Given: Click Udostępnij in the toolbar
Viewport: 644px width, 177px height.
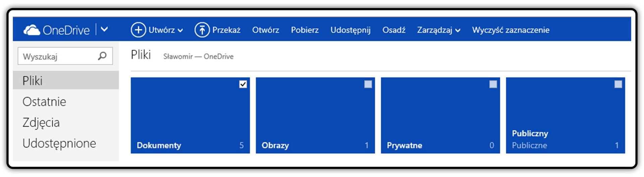Looking at the screenshot, I should (351, 30).
